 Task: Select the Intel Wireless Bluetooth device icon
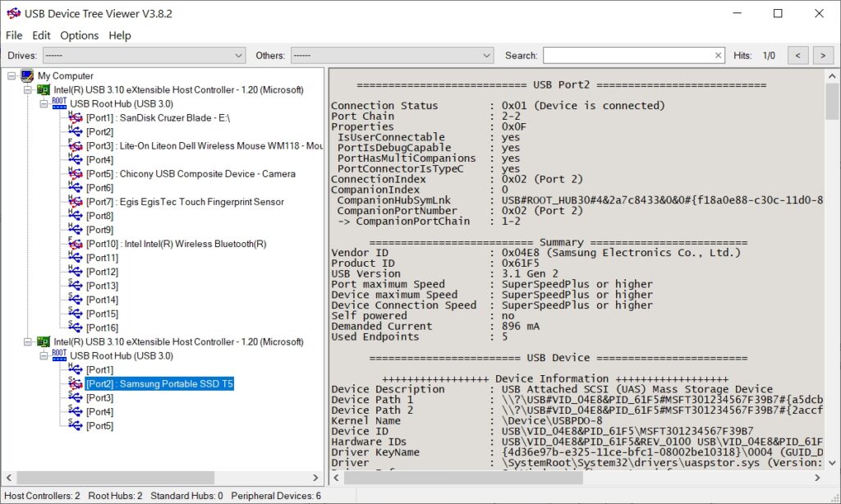(74, 243)
